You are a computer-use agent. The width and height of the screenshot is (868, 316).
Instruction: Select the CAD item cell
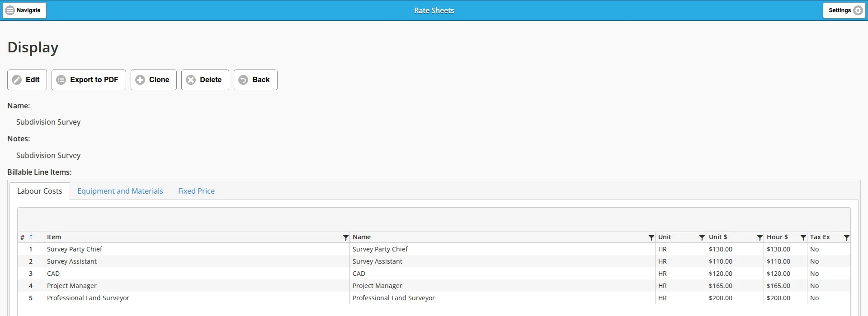click(x=197, y=274)
